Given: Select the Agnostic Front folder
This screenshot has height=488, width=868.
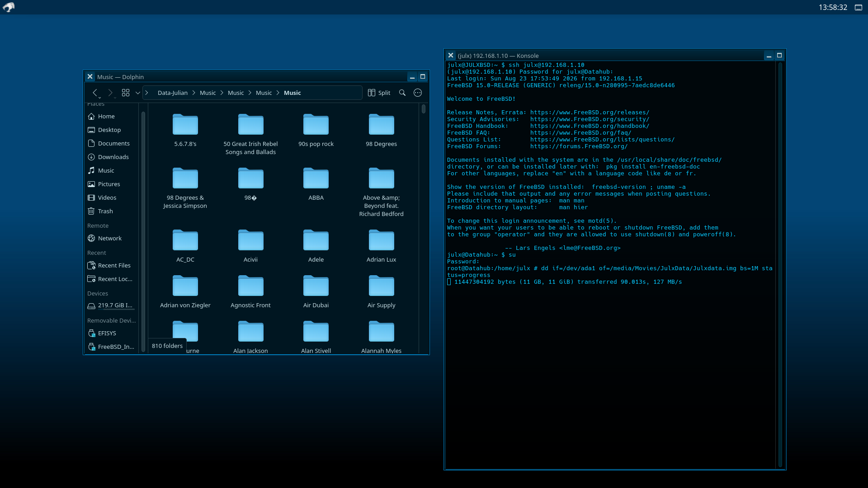Looking at the screenshot, I should click(x=250, y=291).
